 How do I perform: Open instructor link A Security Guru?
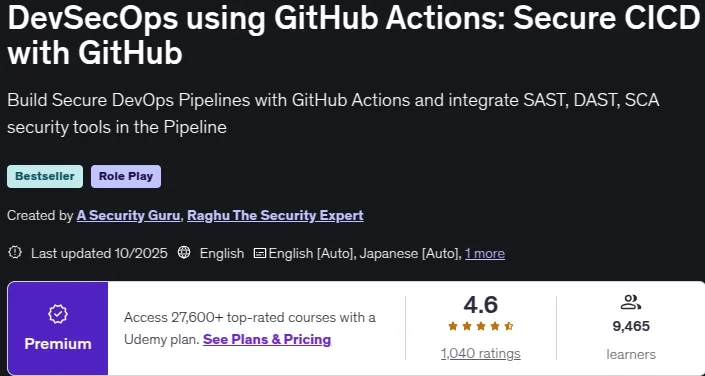[128, 215]
